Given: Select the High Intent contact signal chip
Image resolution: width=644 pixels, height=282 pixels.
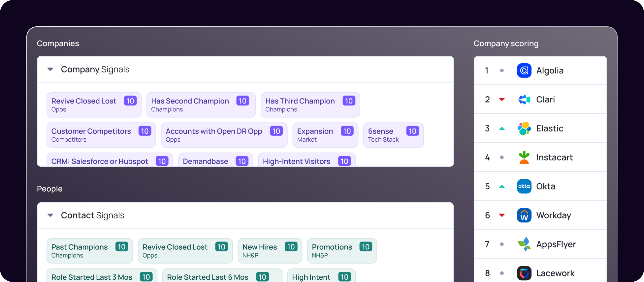Looking at the screenshot, I should coord(321,275).
